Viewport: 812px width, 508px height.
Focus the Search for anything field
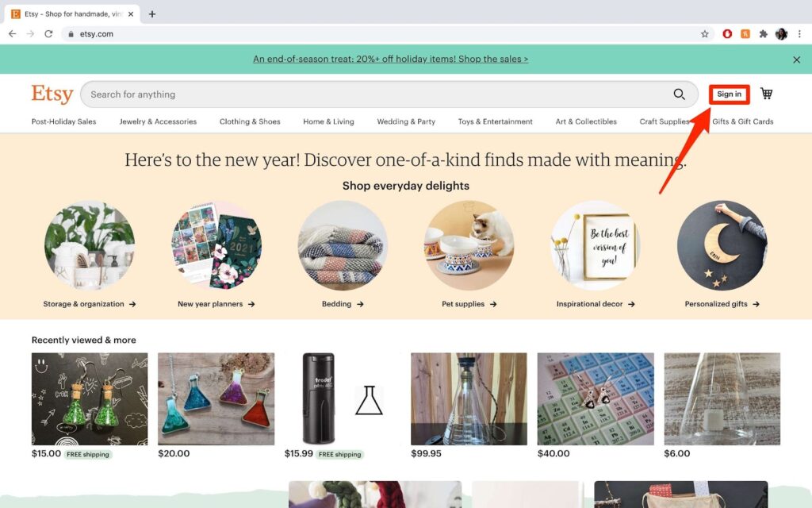[x=378, y=94]
